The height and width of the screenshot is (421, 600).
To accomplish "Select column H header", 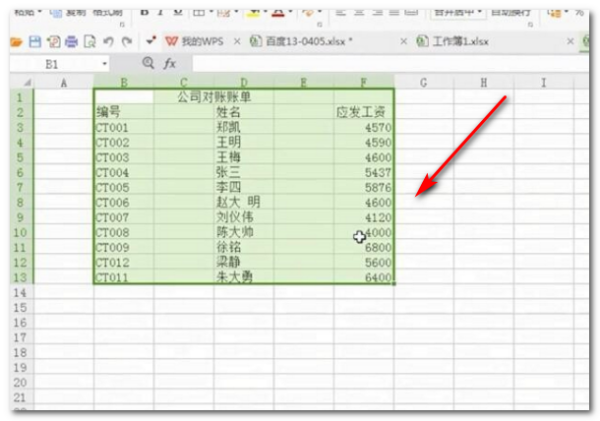I will click(x=484, y=82).
